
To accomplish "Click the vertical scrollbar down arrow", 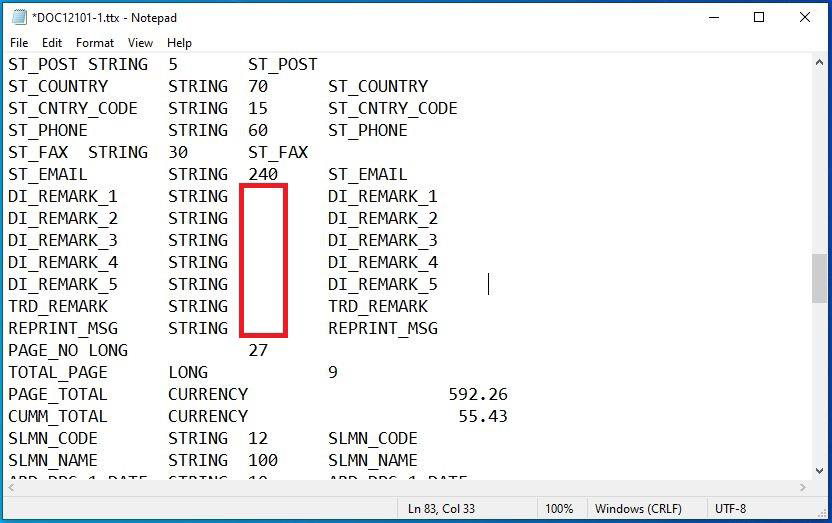I will click(819, 472).
